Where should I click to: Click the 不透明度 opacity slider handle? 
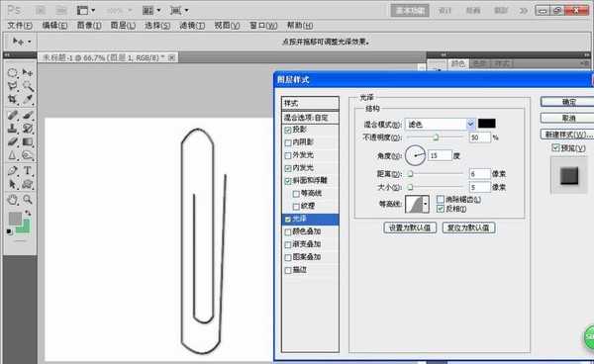click(x=436, y=137)
